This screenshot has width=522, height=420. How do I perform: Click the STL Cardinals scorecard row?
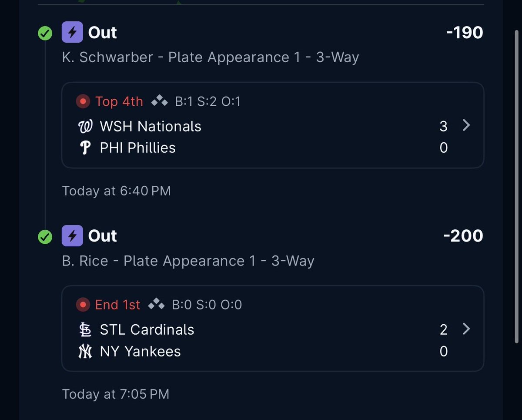273,329
